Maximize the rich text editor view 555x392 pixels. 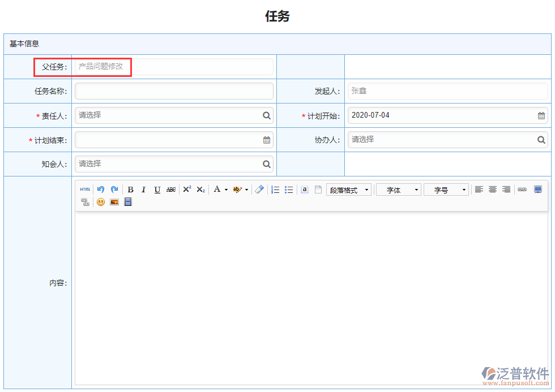537,189
